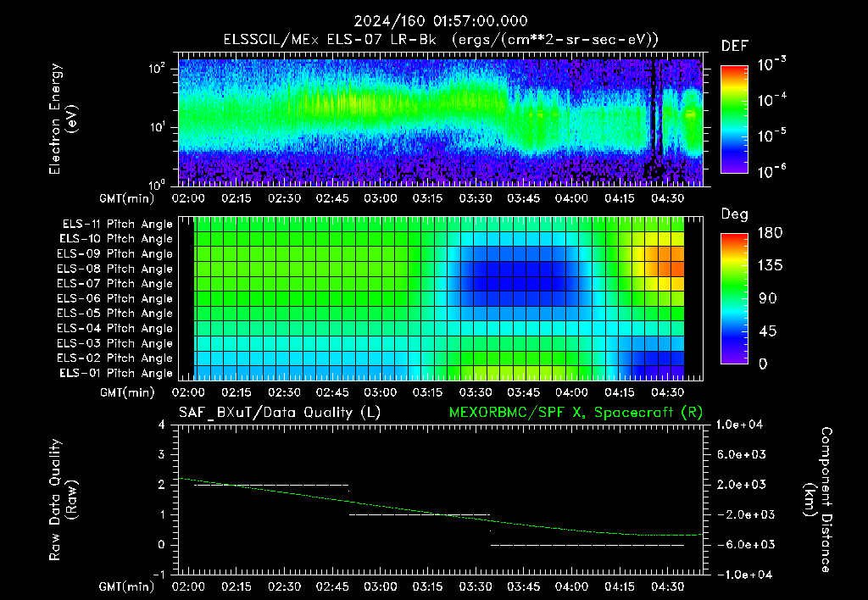This screenshot has width=868, height=600.
Task: Click the GMT(min) label under data quality plot
Action: (x=127, y=586)
